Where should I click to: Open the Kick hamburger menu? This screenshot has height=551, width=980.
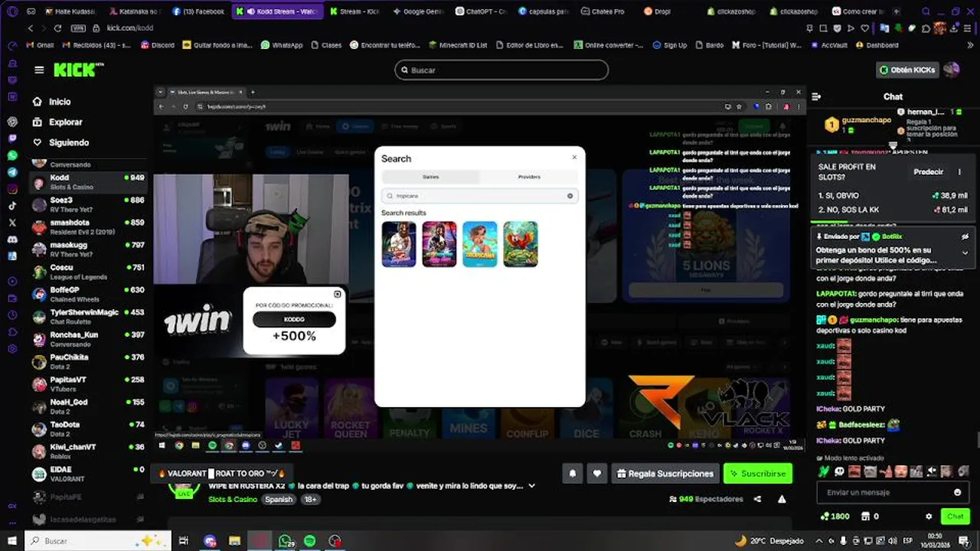tap(39, 70)
